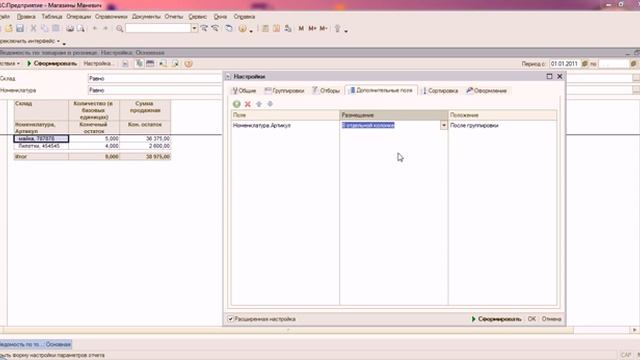Click the Find magnifier icon

[x=119, y=29]
